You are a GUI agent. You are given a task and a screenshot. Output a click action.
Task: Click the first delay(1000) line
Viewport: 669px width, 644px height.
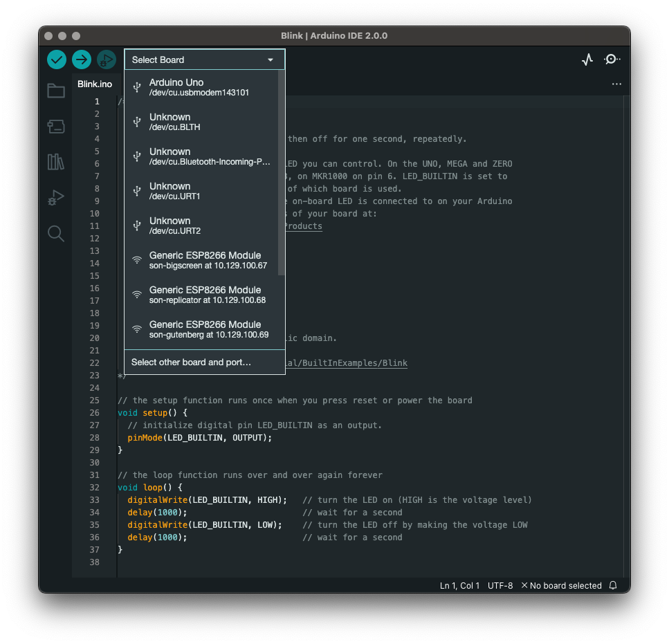coord(158,512)
